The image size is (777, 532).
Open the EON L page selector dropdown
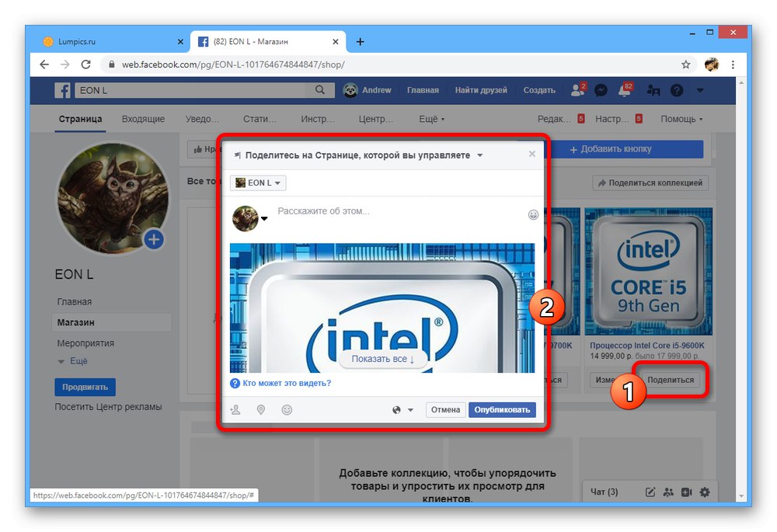click(258, 183)
